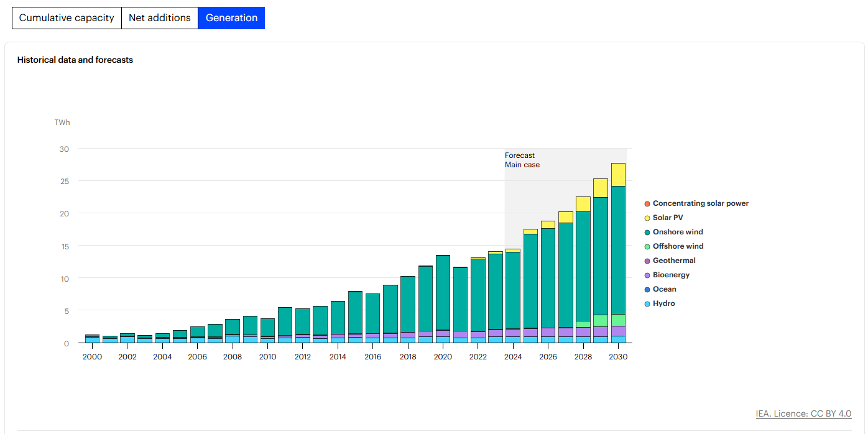Click the Offshore wind legend marker
868x434 pixels.
(x=647, y=247)
